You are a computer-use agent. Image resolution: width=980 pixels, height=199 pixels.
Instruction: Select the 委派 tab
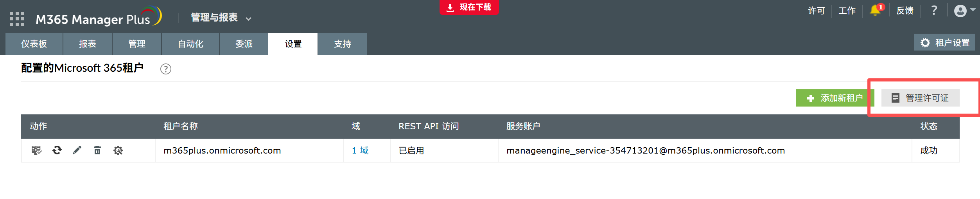244,44
